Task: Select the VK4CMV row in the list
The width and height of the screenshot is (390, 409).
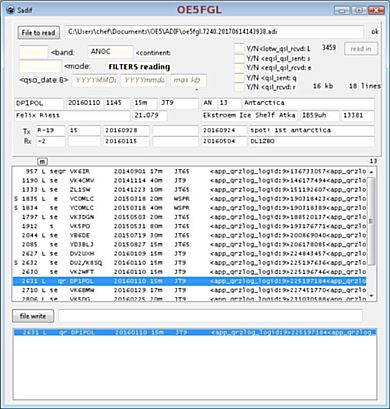Action: pos(189,181)
